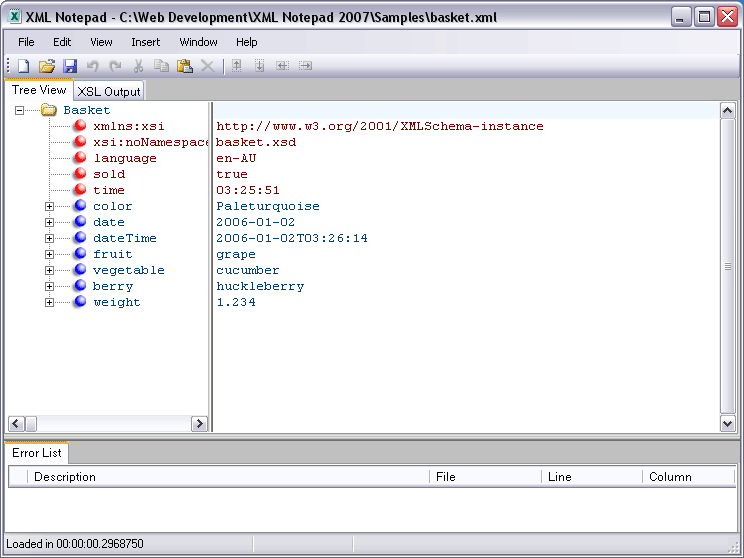
Task: Sort by the Description column header
Action: [228, 477]
